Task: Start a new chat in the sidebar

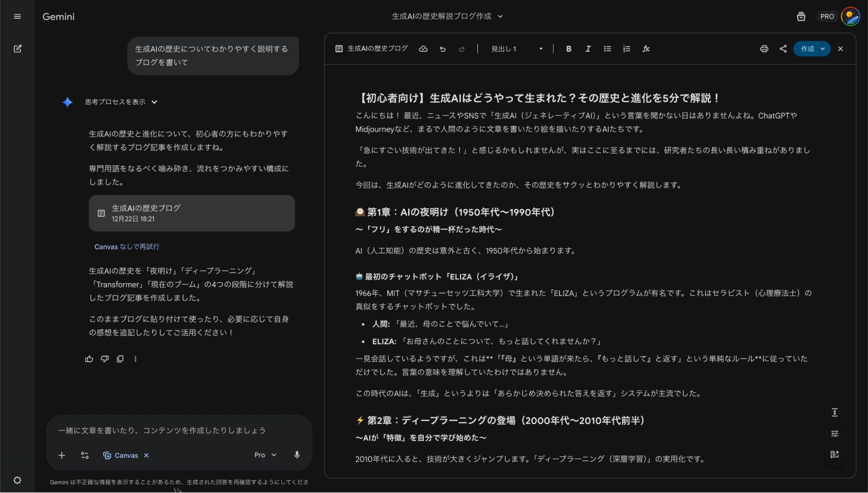Action: (x=17, y=49)
